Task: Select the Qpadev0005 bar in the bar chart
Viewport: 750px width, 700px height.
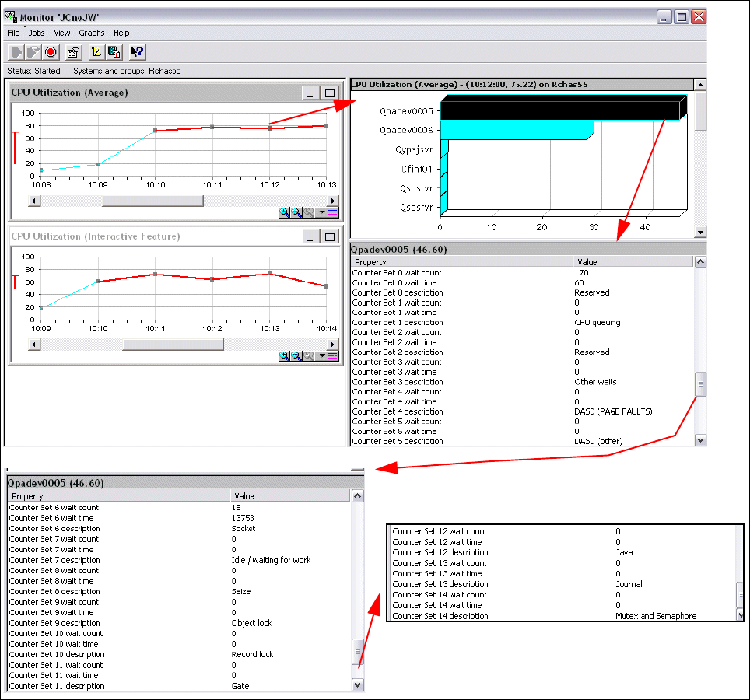Action: tap(560, 109)
